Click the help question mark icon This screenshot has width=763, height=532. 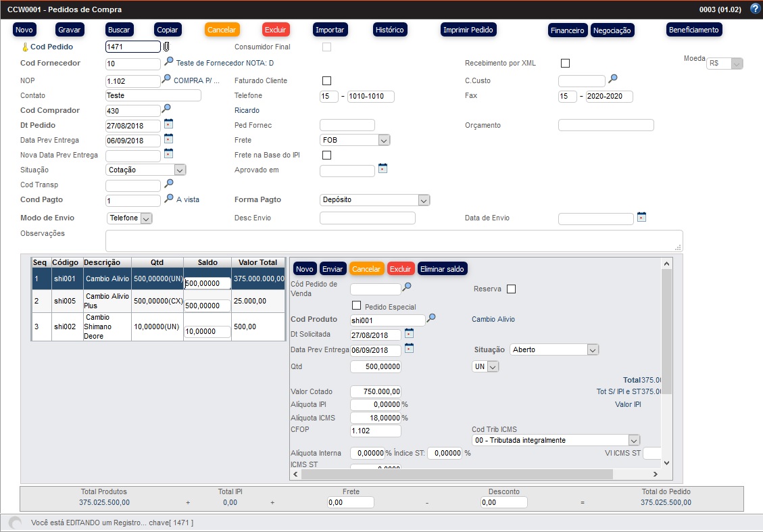tap(755, 9)
